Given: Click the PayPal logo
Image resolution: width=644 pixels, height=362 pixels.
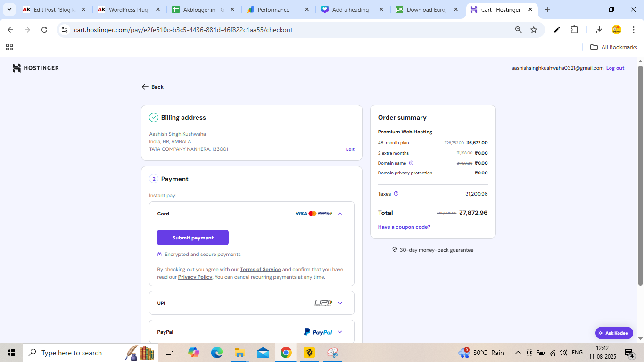Looking at the screenshot, I should click(318, 332).
